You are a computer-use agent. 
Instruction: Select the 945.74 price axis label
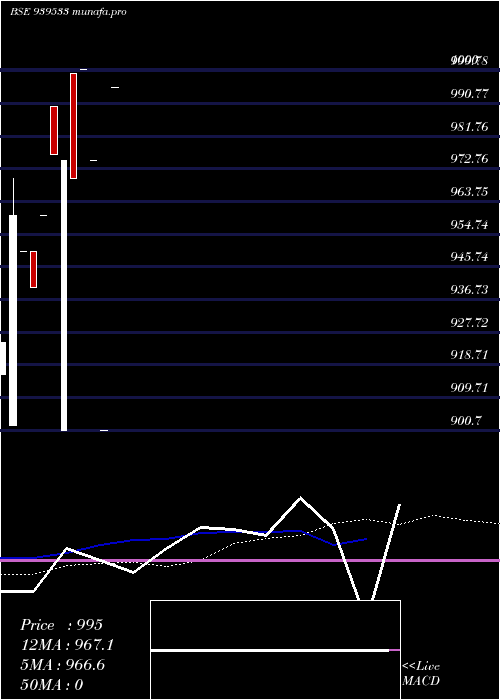pos(469,257)
